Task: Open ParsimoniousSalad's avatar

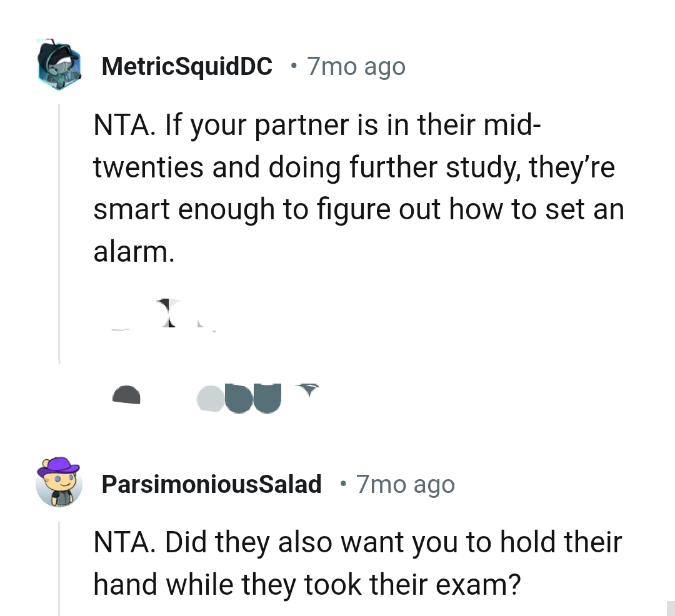Action: point(58,484)
